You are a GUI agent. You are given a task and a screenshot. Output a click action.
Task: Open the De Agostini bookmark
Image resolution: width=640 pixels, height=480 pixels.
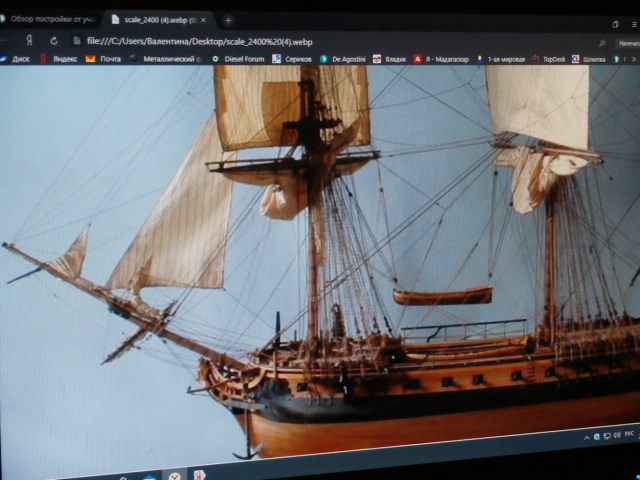(344, 59)
